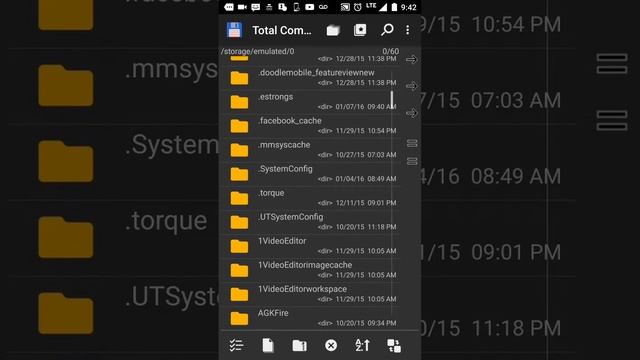Screen dimensions: 640x360
Task: Select .SystemConfig via its folder icon
Action: [239, 174]
